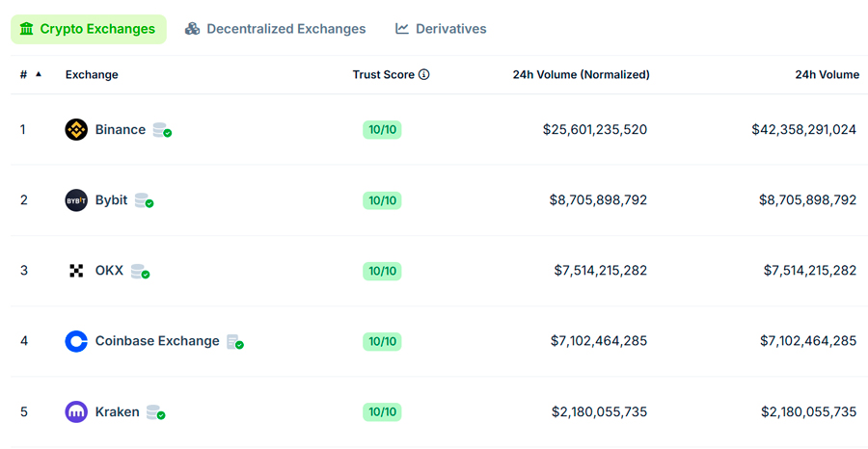868x449 pixels.
Task: Click the Trust Score info icon
Action: click(x=424, y=74)
